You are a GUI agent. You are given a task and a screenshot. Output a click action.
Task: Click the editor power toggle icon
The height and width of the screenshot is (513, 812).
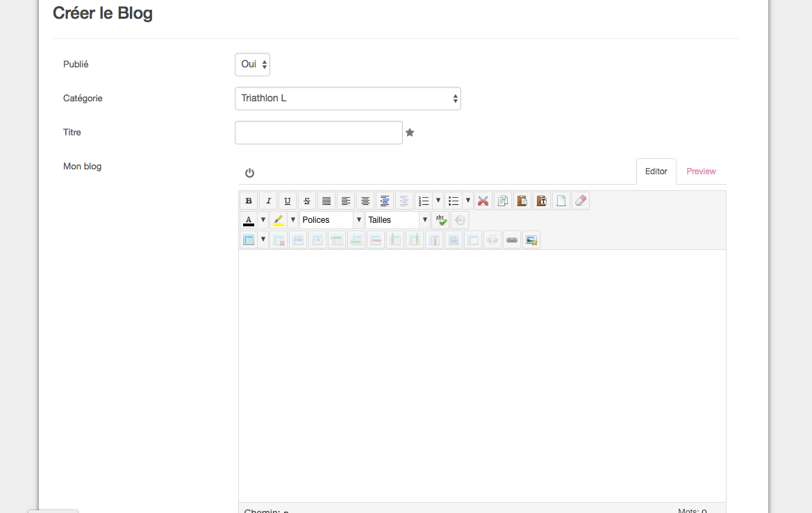pos(250,173)
